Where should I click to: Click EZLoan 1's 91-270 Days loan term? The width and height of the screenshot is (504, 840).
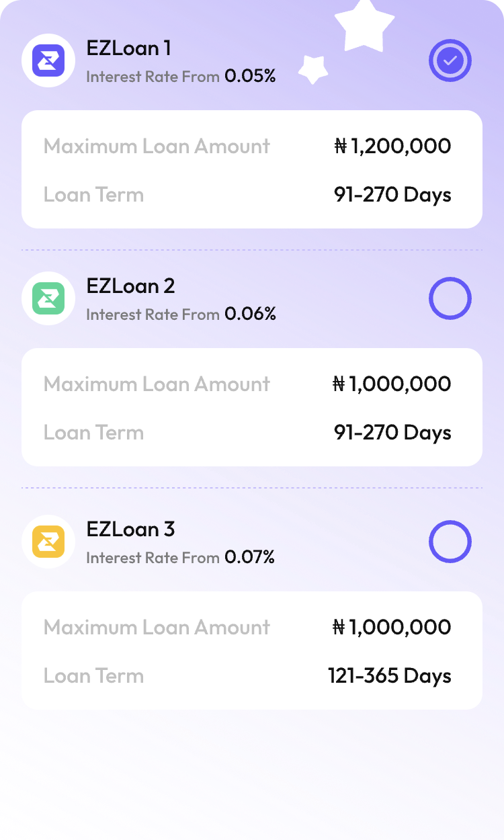click(392, 195)
